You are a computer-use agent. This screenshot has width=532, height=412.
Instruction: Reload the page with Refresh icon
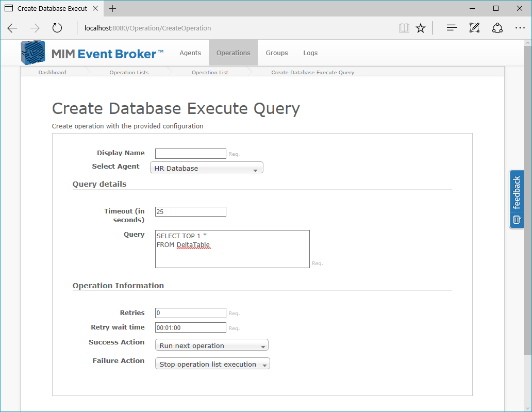pos(57,28)
